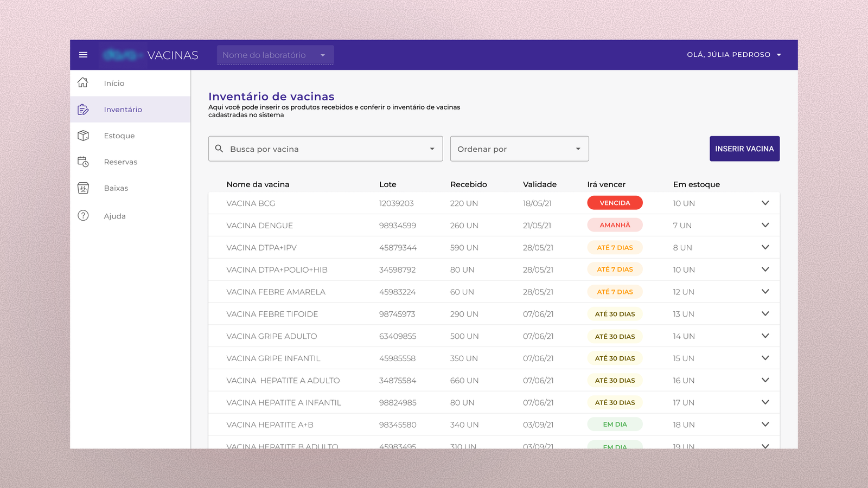Click the home icon next to Início
The width and height of the screenshot is (868, 488).
point(83,82)
